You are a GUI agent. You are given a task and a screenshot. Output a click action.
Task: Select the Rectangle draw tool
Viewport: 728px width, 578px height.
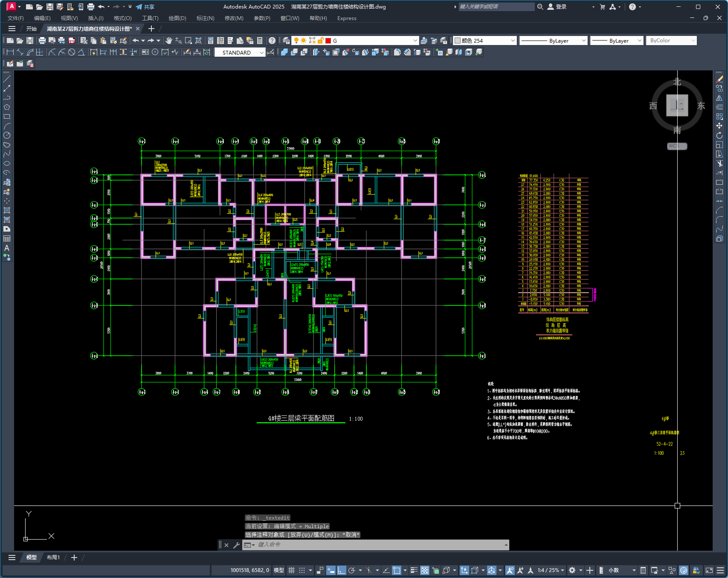click(x=7, y=116)
